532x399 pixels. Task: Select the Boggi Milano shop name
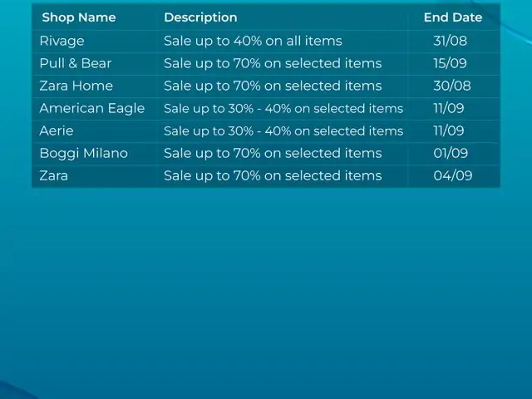pos(83,153)
